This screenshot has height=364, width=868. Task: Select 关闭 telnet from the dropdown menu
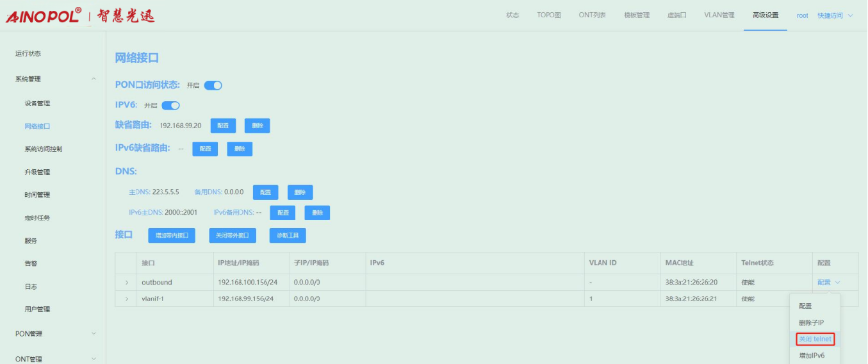815,339
